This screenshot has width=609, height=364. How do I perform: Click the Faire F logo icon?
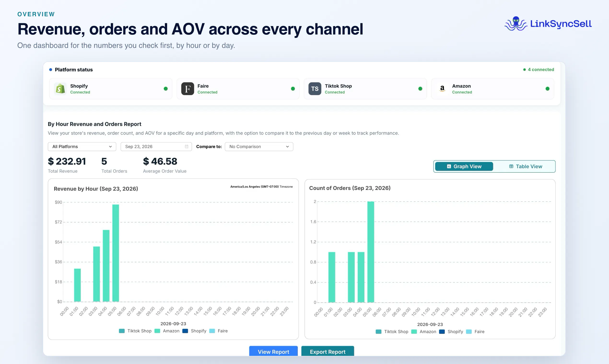187,89
